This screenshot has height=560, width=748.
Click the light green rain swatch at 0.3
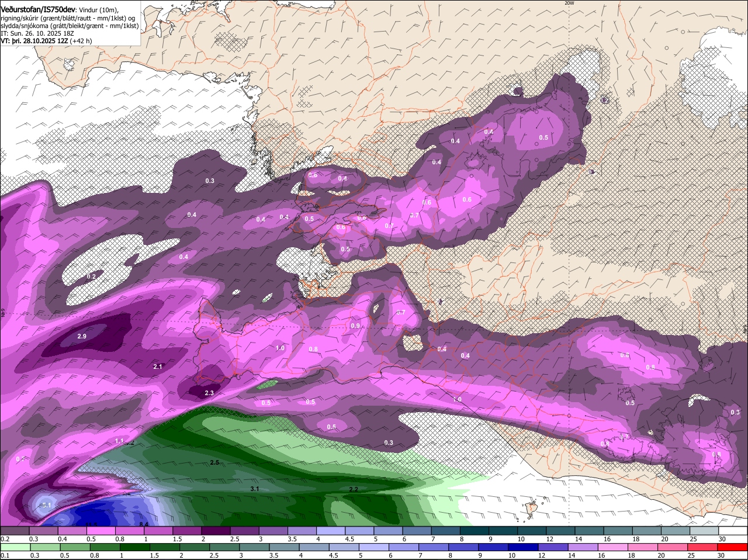click(45, 547)
